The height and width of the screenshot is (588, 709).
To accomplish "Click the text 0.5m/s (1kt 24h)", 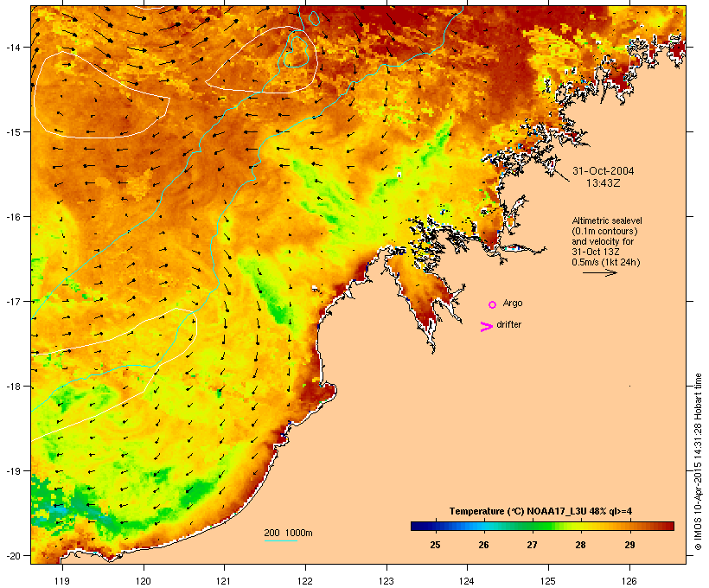I will tap(606, 262).
